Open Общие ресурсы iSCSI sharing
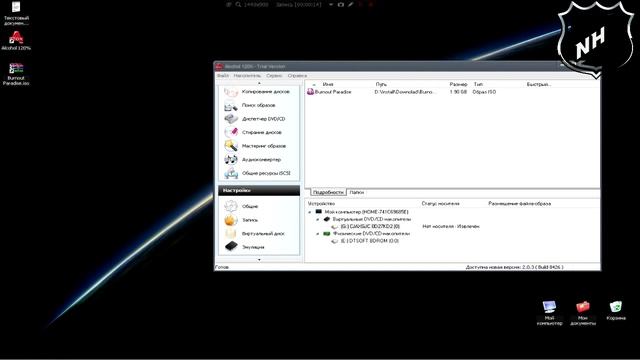Screen dimensions: 640x360 point(258,173)
